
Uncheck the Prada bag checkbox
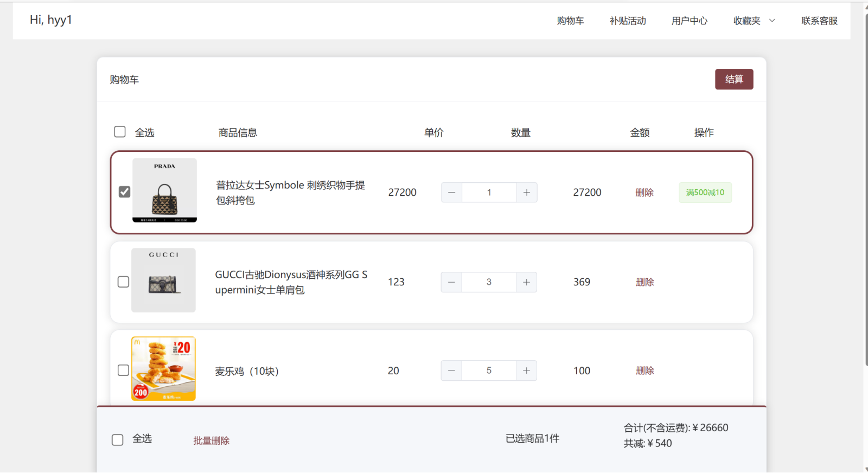tap(124, 192)
